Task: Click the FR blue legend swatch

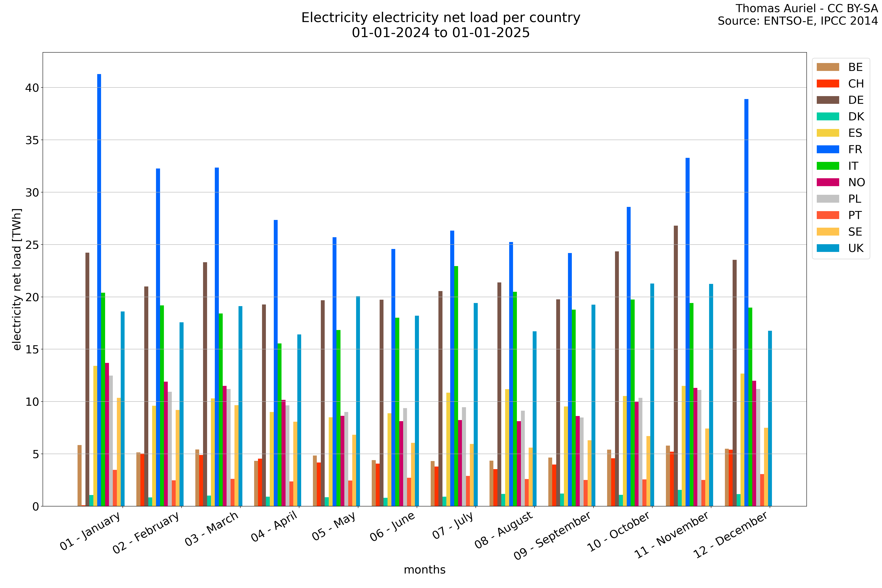Action: click(828, 150)
